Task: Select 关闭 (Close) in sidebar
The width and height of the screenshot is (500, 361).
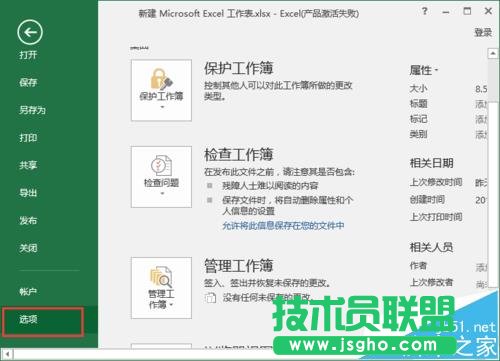Action: pyautogui.click(x=28, y=248)
